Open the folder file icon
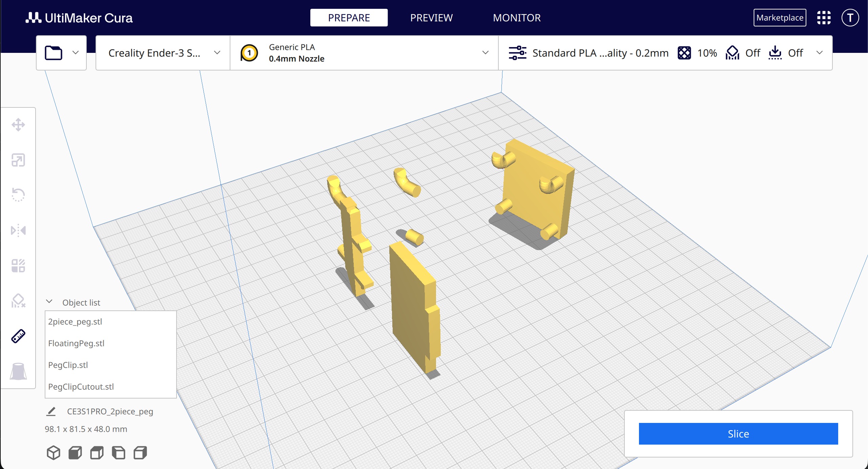The image size is (868, 469). point(54,53)
